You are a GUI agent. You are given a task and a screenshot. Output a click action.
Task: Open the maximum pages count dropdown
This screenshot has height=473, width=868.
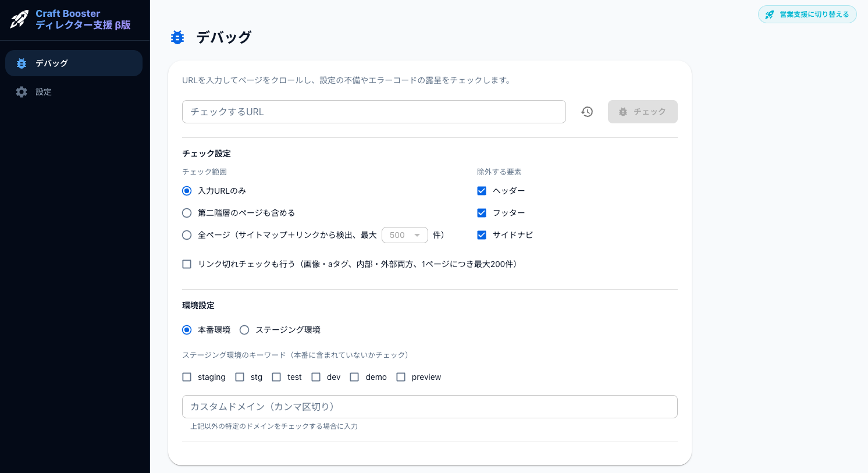pyautogui.click(x=405, y=235)
